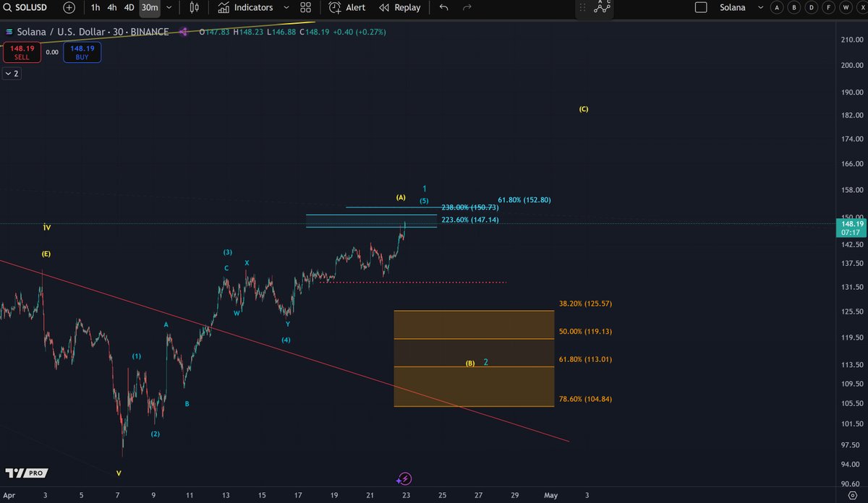Create an alert with the Alert clock icon
868x503 pixels.
pos(347,8)
